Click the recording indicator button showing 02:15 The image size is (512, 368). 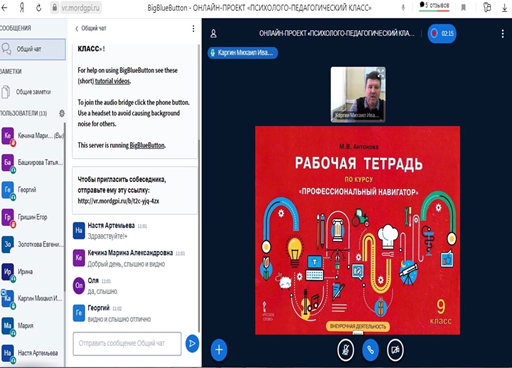(442, 34)
